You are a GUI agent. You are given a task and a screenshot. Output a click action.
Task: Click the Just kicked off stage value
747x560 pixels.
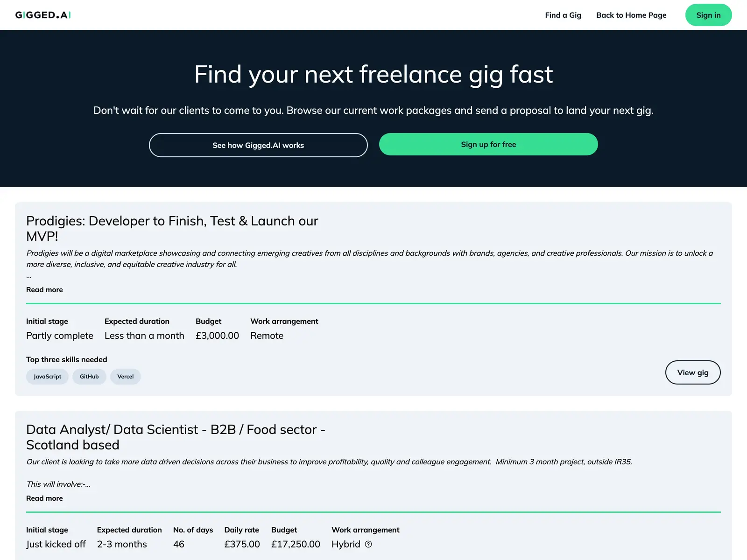pyautogui.click(x=56, y=544)
